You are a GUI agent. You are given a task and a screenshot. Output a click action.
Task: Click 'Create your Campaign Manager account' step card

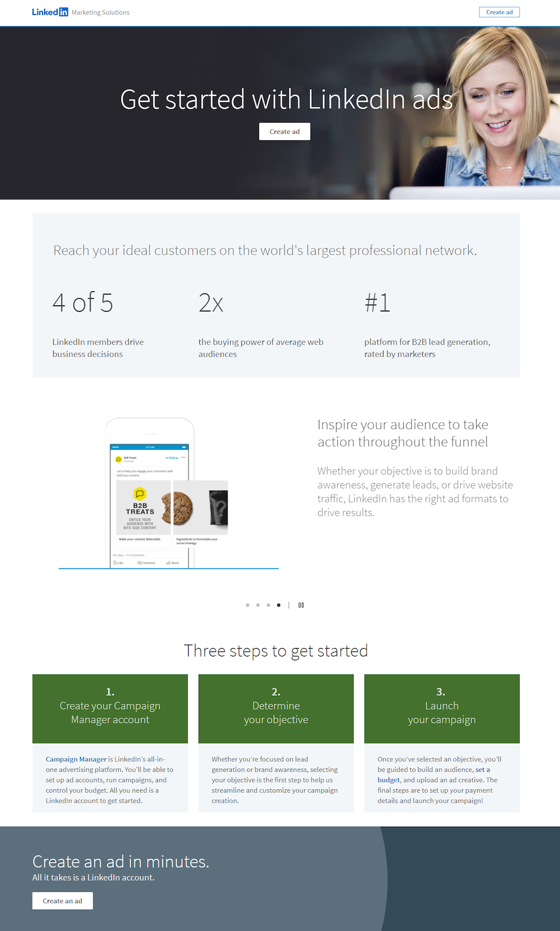click(x=110, y=709)
